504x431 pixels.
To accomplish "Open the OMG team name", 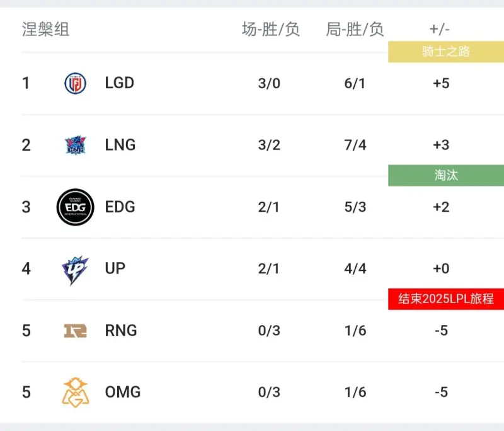I will pyautogui.click(x=123, y=392).
